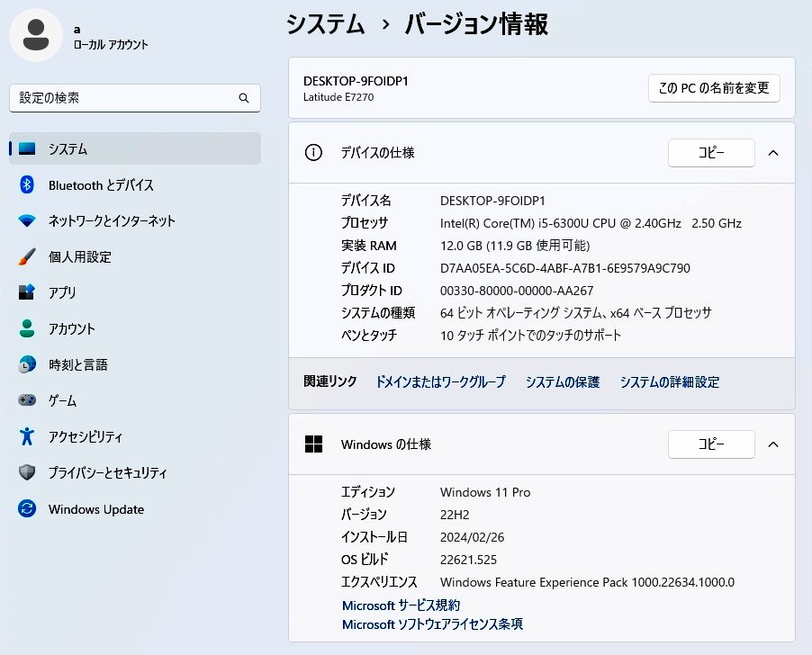Open Windows Update settings page
This screenshot has width=812, height=655.
pyautogui.click(x=135, y=508)
